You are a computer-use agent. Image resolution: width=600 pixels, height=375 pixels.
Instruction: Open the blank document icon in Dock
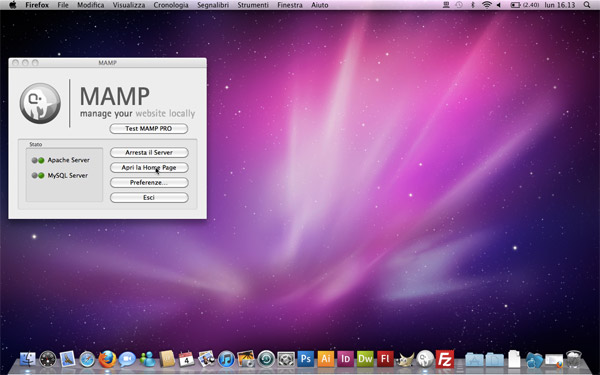point(514,359)
